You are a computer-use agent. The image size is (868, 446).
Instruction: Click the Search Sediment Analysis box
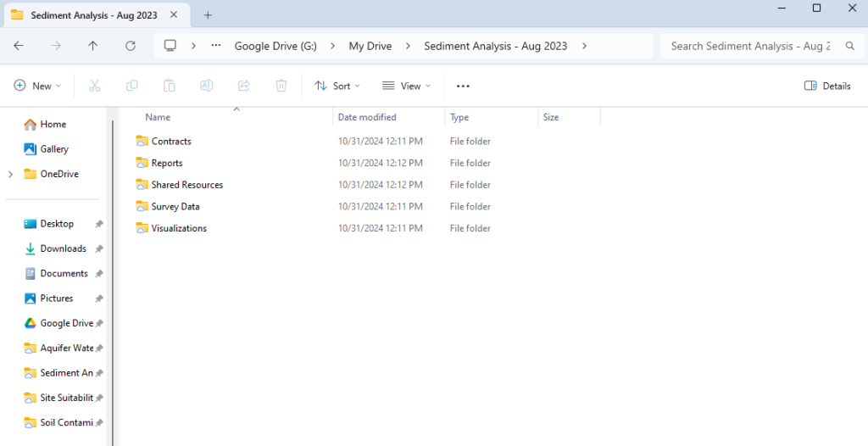pos(750,46)
